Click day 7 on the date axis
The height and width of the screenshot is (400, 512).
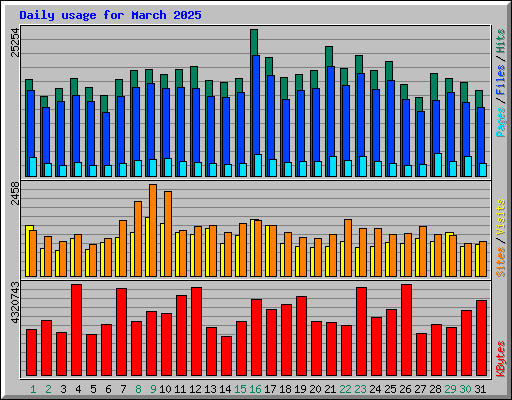(x=123, y=389)
